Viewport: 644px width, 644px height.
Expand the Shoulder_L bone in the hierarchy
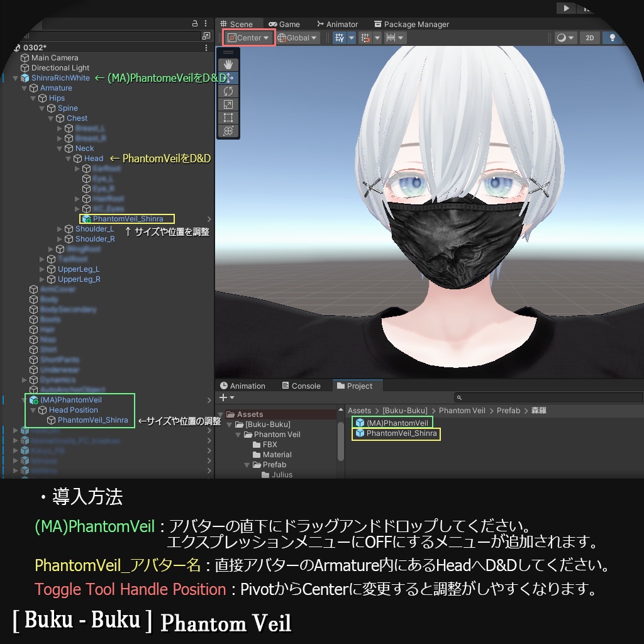pyautogui.click(x=58, y=229)
